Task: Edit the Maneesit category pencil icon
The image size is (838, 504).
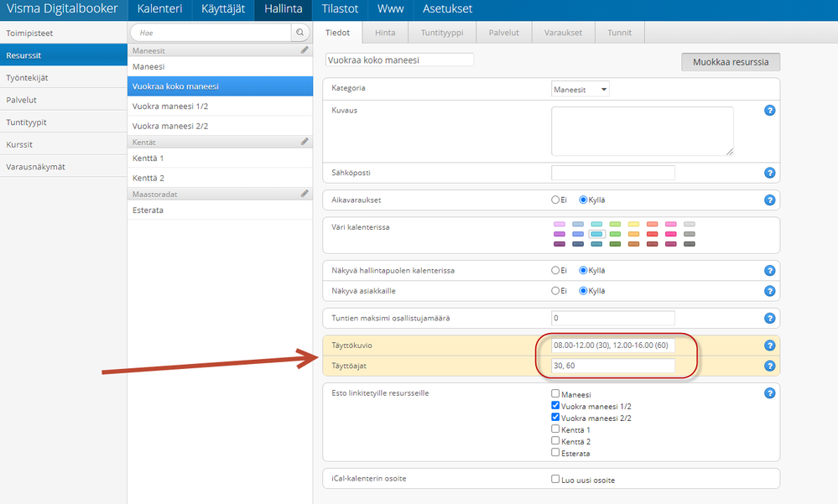Action: tap(305, 50)
